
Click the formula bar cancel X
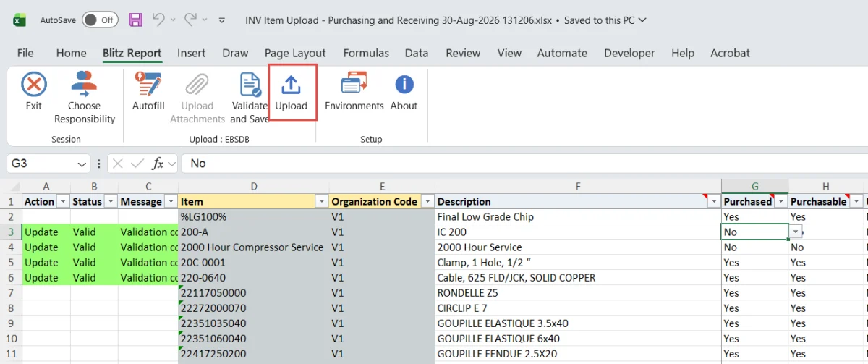(x=118, y=164)
